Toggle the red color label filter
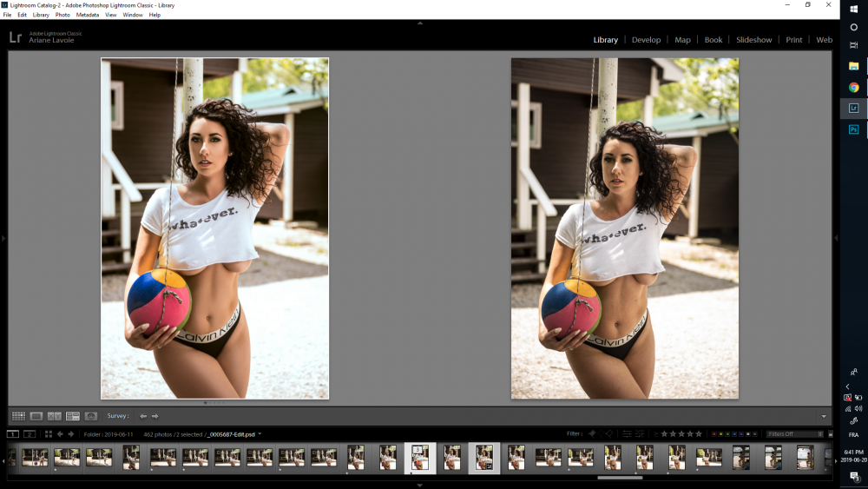The image size is (868, 489). click(x=713, y=433)
